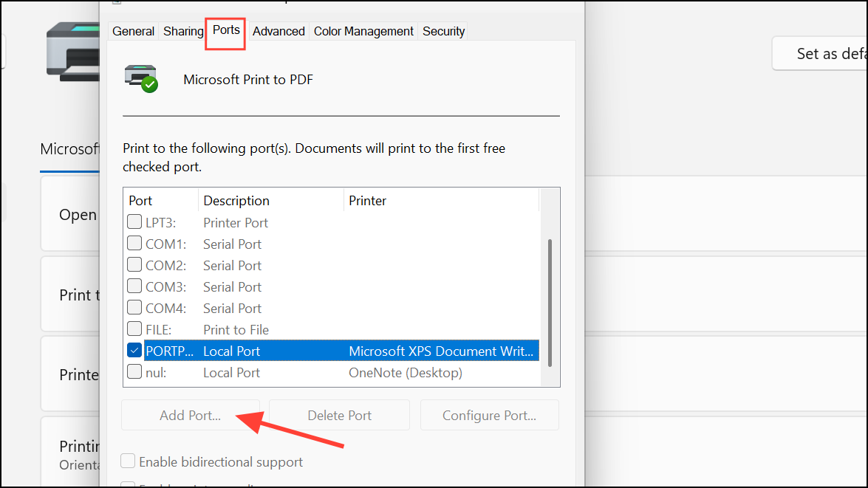Viewport: 868px width, 488px height.
Task: Check the COM2 Serial Port box
Action: tap(134, 265)
